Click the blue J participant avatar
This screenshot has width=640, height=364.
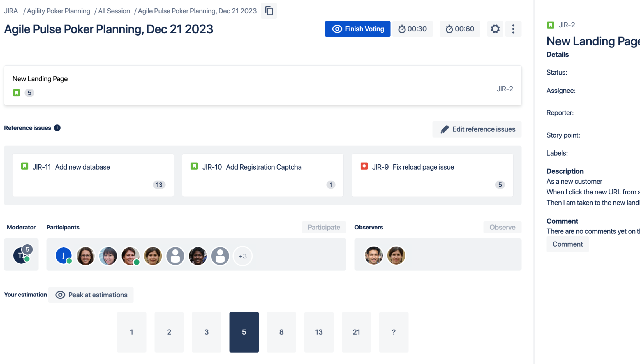click(x=63, y=256)
